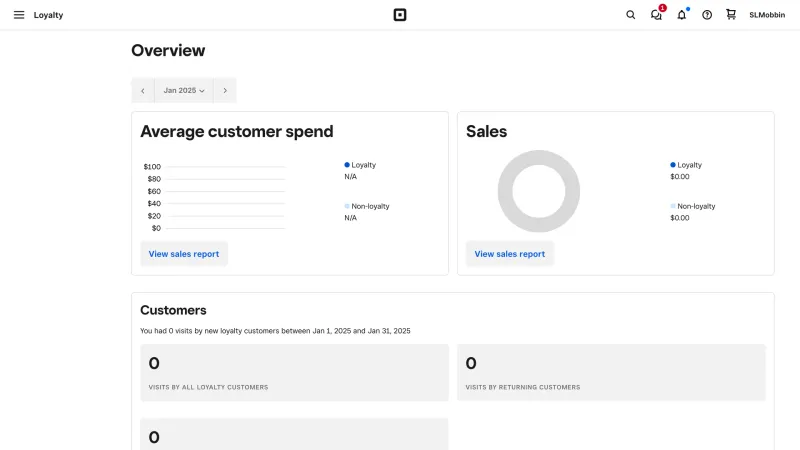
Task: Click the $0 axis label
Action: pos(156,228)
